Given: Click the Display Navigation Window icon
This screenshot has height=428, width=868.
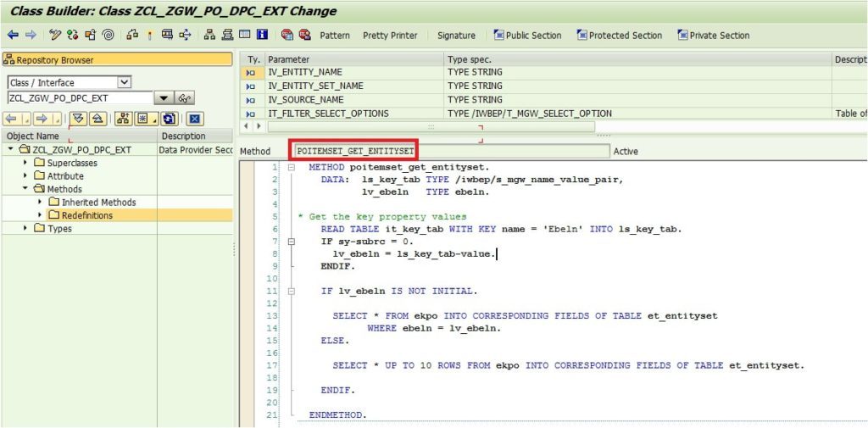Looking at the screenshot, I should pyautogui.click(x=227, y=35).
